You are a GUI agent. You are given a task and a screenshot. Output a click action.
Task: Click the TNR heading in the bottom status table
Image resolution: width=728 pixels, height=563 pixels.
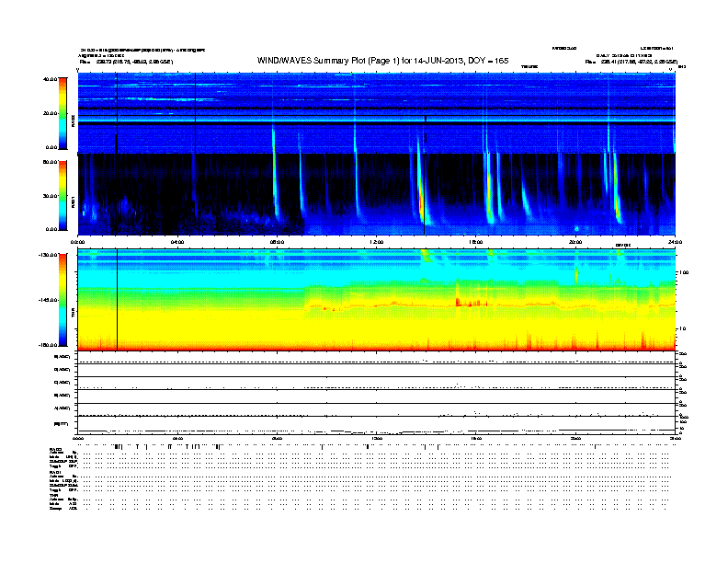coord(53,495)
